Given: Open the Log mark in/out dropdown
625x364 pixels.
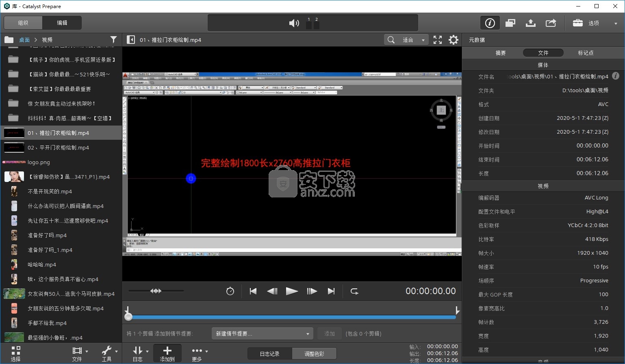Looking at the screenshot, I should 140,353.
